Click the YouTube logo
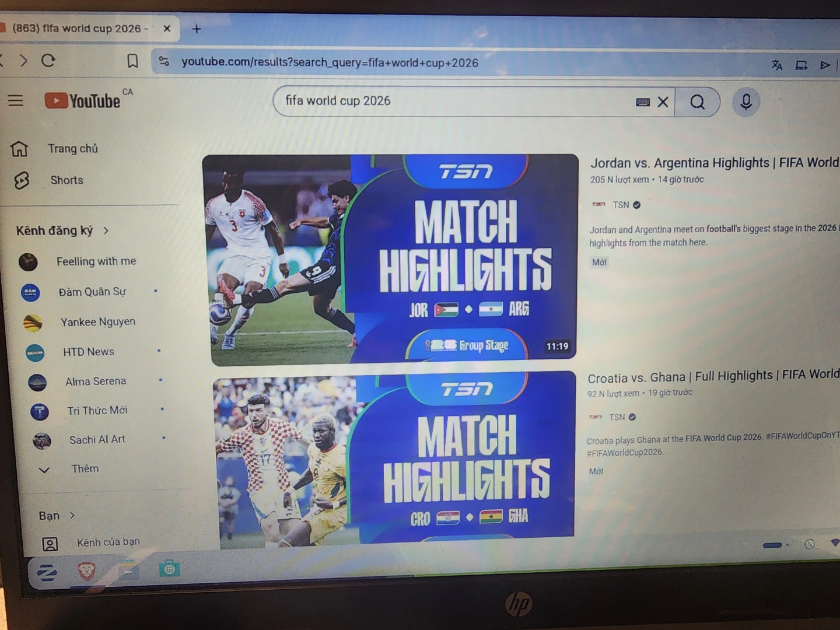 coord(83,101)
